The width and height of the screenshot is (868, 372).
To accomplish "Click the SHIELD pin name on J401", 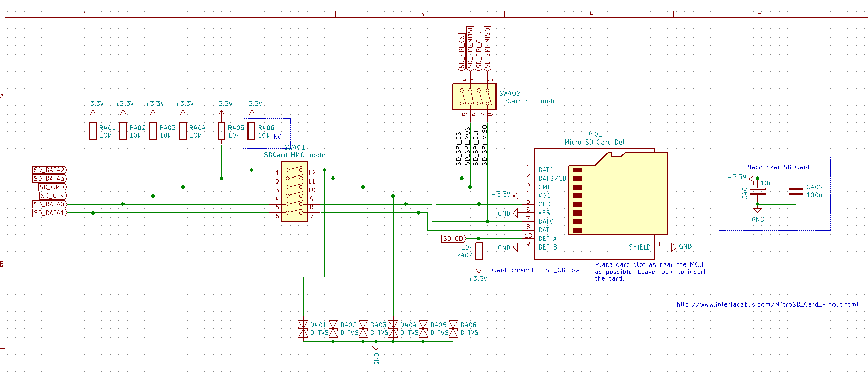I will click(x=640, y=247).
